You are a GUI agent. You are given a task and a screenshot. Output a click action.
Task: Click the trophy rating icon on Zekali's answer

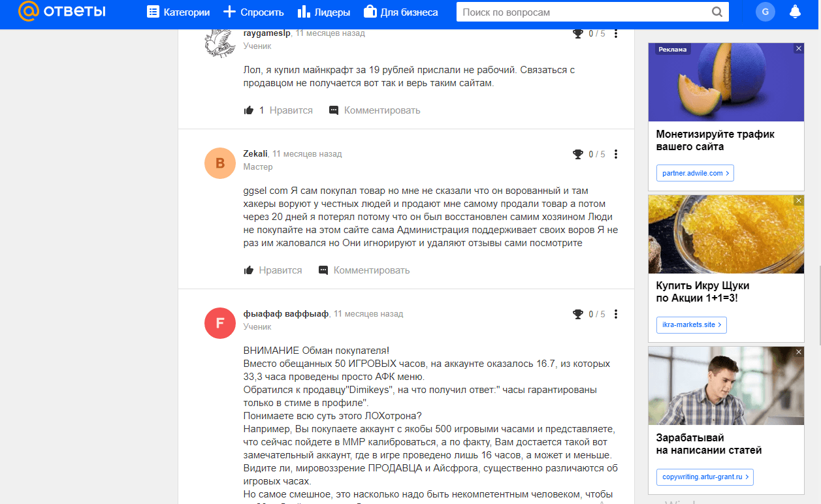[x=577, y=154]
